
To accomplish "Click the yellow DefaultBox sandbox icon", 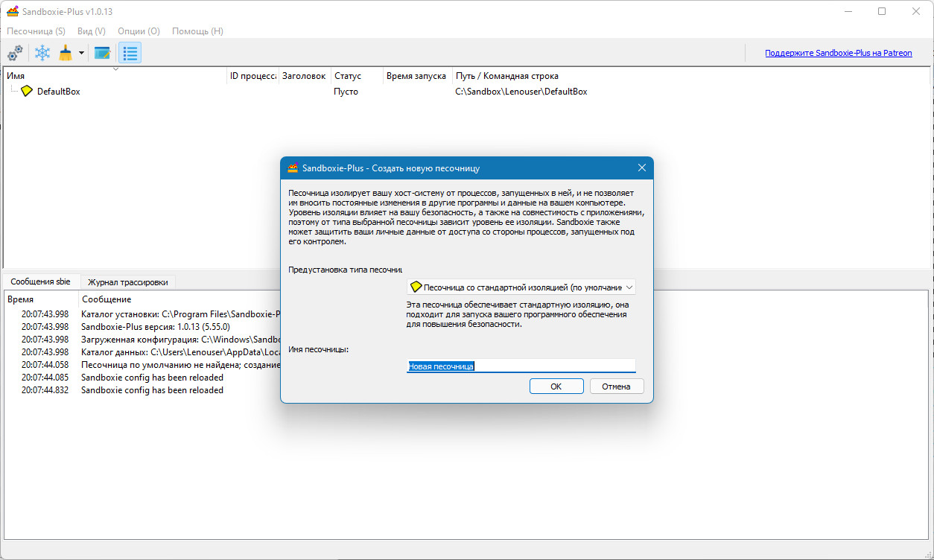I will pos(27,91).
